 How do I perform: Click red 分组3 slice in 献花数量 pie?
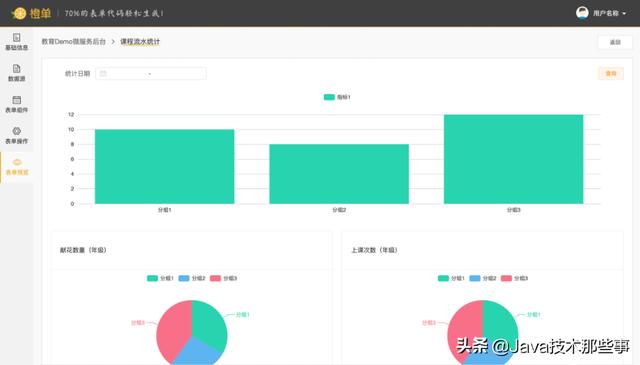click(173, 329)
